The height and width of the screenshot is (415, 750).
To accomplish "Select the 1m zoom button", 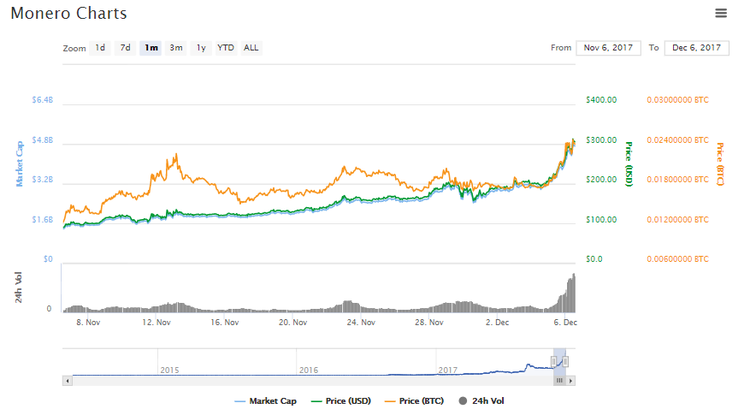I will [151, 48].
